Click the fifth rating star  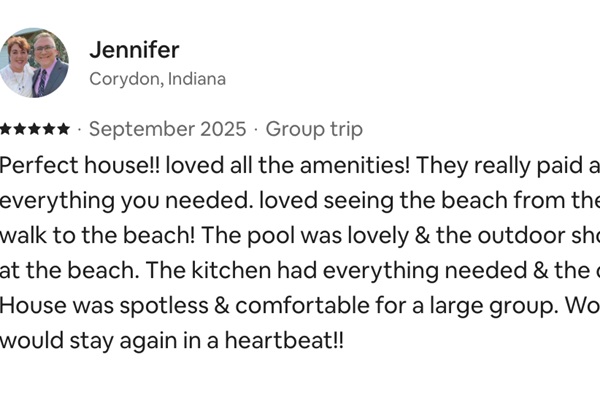point(63,129)
